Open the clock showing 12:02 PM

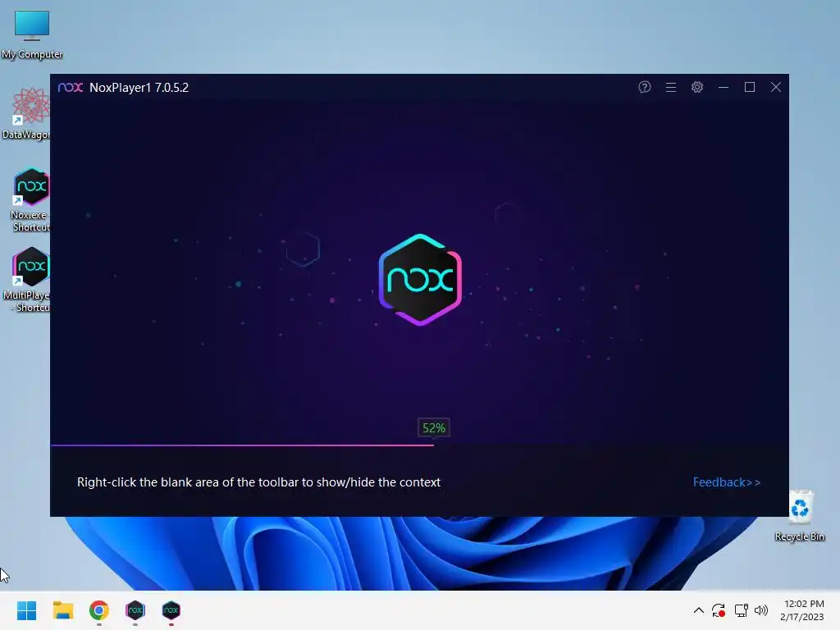802,610
